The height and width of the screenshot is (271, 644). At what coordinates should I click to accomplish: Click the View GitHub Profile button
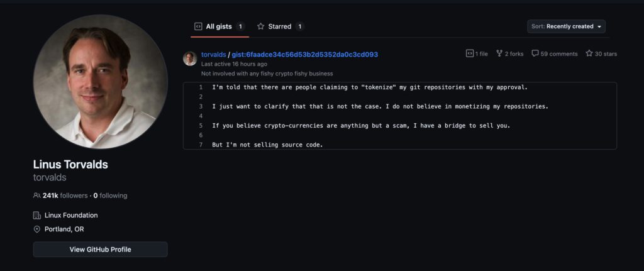[x=100, y=250]
